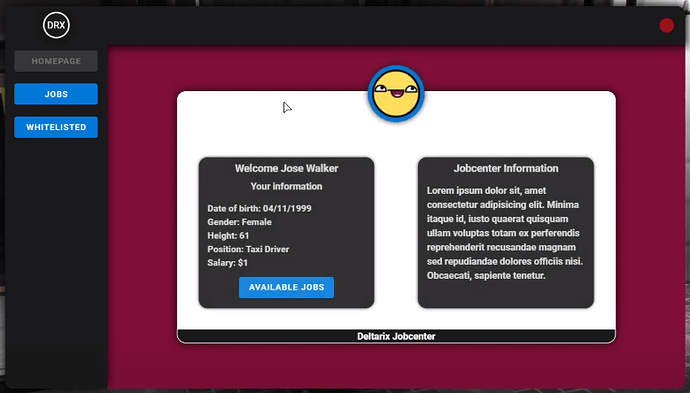Click the 'Deltarix Jobcenter' footer label
The height and width of the screenshot is (393, 690).
(x=396, y=336)
